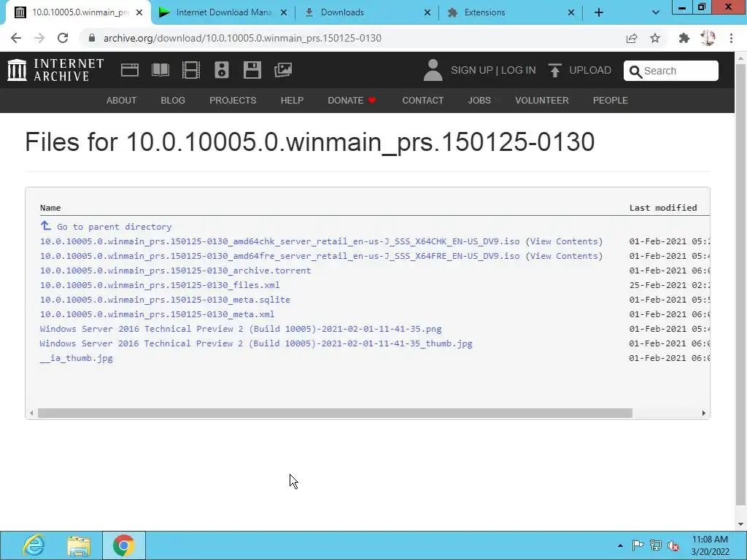Open Chrome extensions puzzle icon
This screenshot has width=747, height=560.
click(684, 38)
